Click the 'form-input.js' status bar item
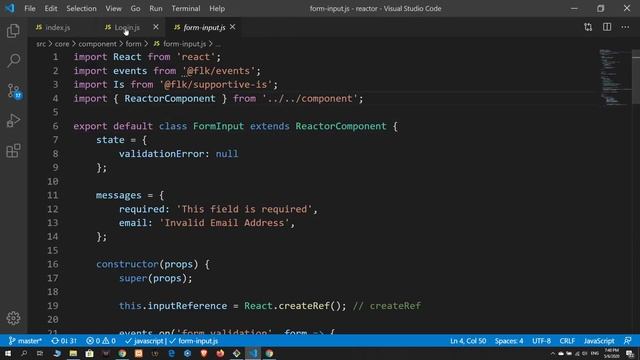 (x=193, y=341)
